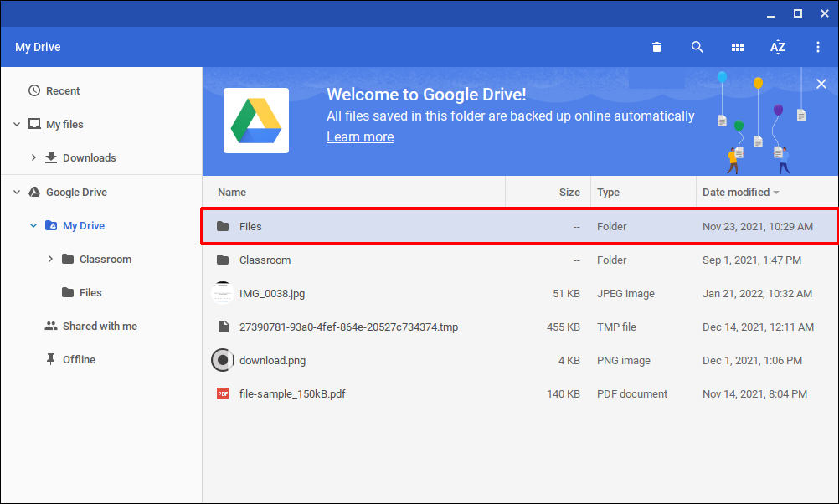Screen dimensions: 839x504
Task: Select the download.png file name
Action: coord(272,361)
